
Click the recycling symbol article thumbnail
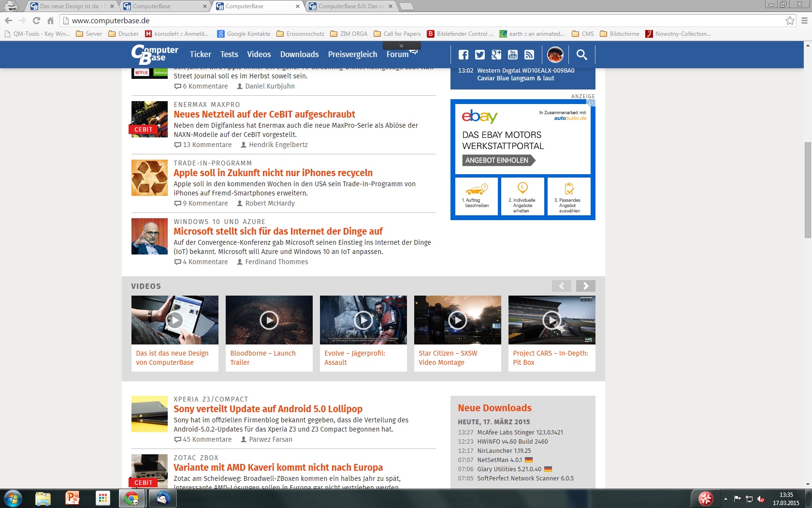[149, 178]
